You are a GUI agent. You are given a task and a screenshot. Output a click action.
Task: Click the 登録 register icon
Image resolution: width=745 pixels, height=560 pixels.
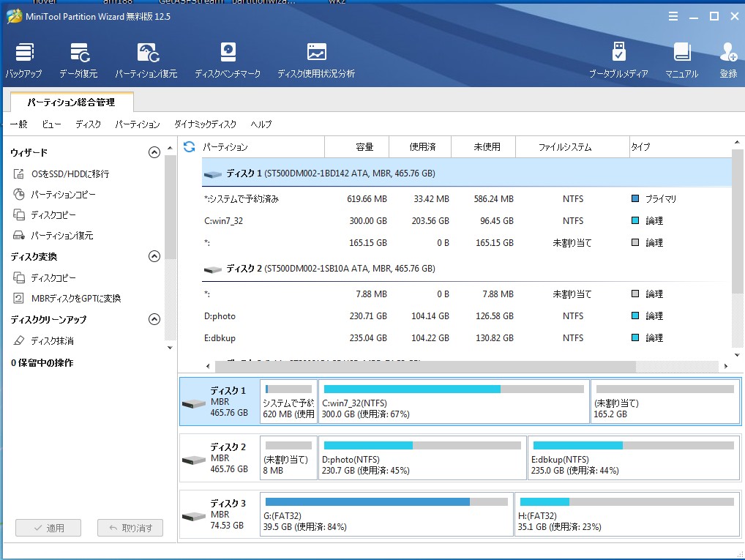coord(728,60)
